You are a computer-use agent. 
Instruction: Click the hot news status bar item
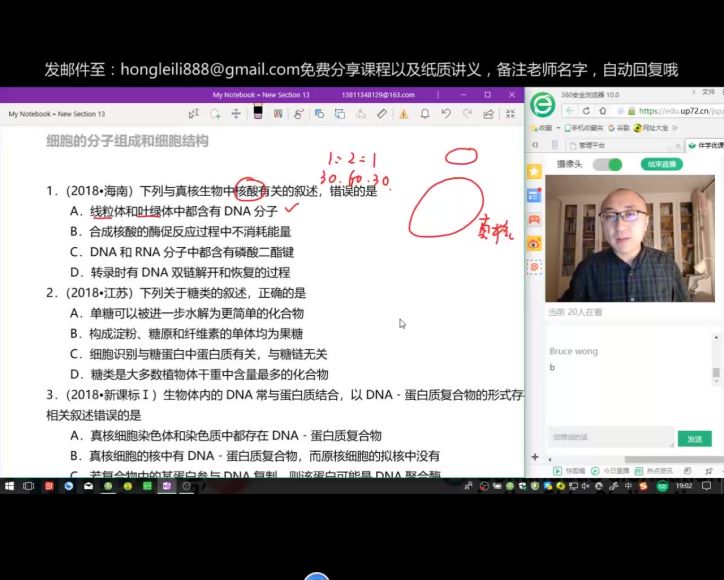653,471
